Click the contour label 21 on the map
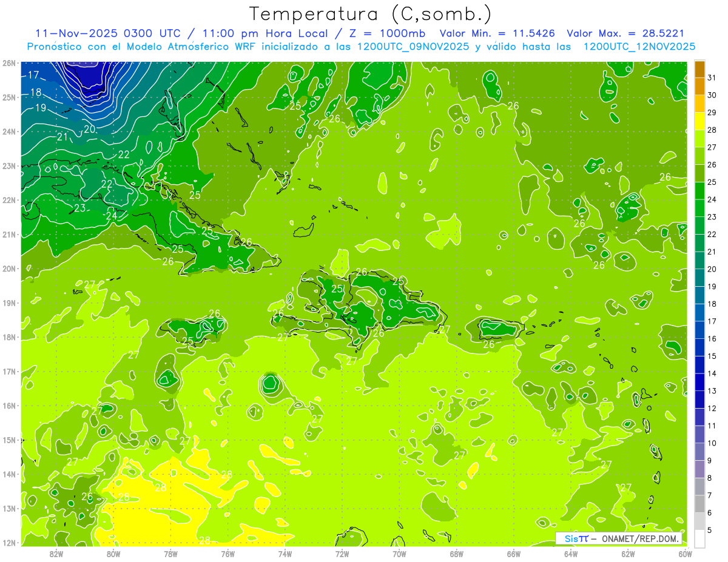 pyautogui.click(x=62, y=138)
